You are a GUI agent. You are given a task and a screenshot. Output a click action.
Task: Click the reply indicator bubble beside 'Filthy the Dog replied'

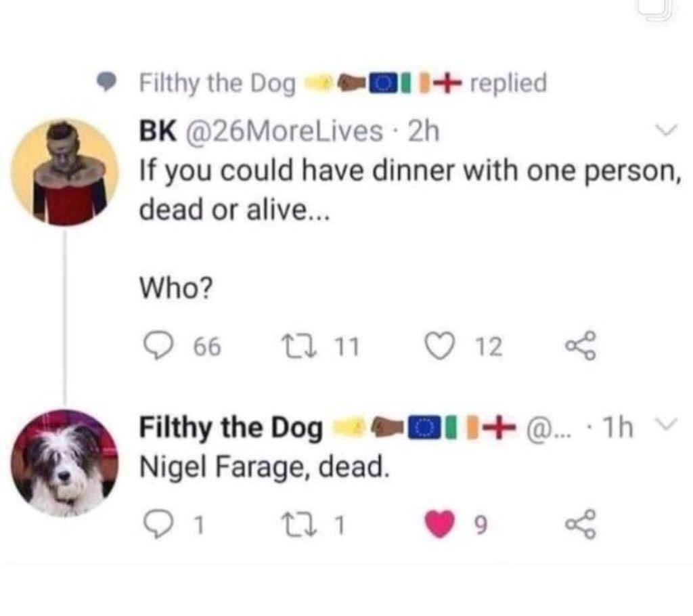[106, 81]
